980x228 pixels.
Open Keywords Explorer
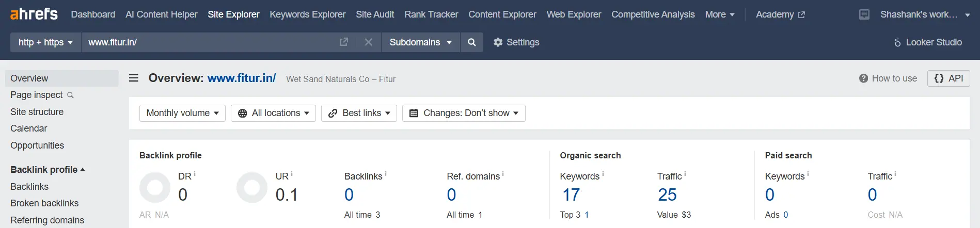(x=307, y=14)
